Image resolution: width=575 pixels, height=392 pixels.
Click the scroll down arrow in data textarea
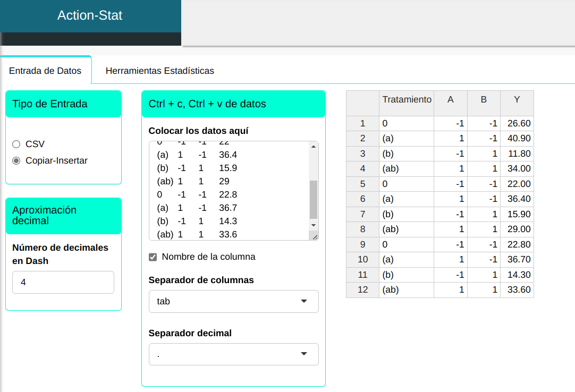tap(314, 225)
